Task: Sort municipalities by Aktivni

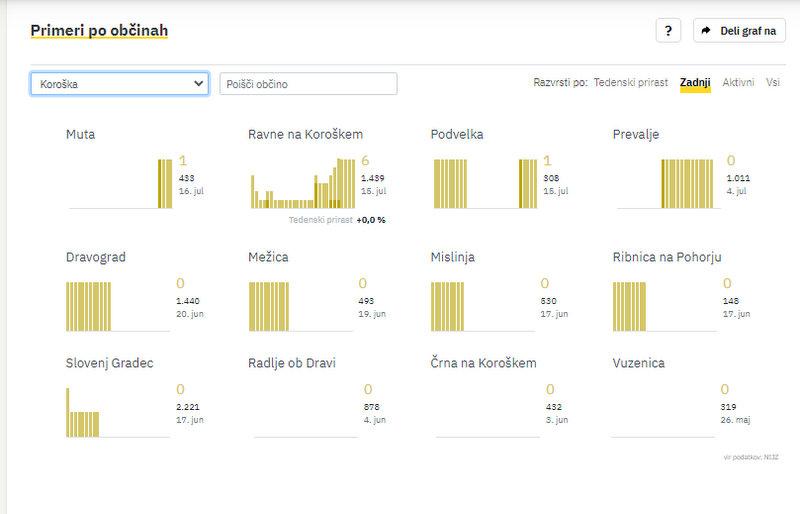Action: (x=738, y=82)
